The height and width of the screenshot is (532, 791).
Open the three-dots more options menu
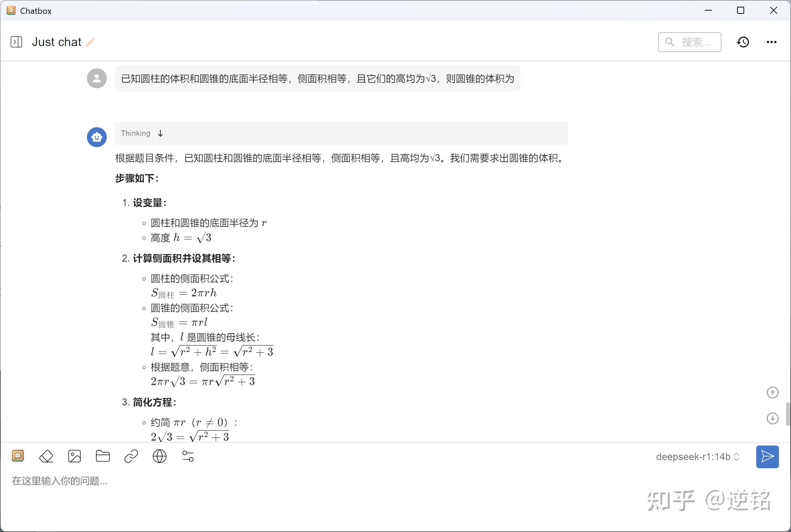771,42
